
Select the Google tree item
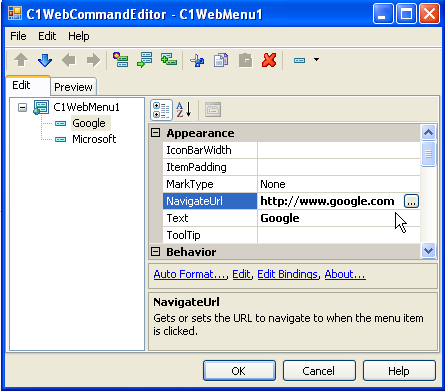click(89, 123)
